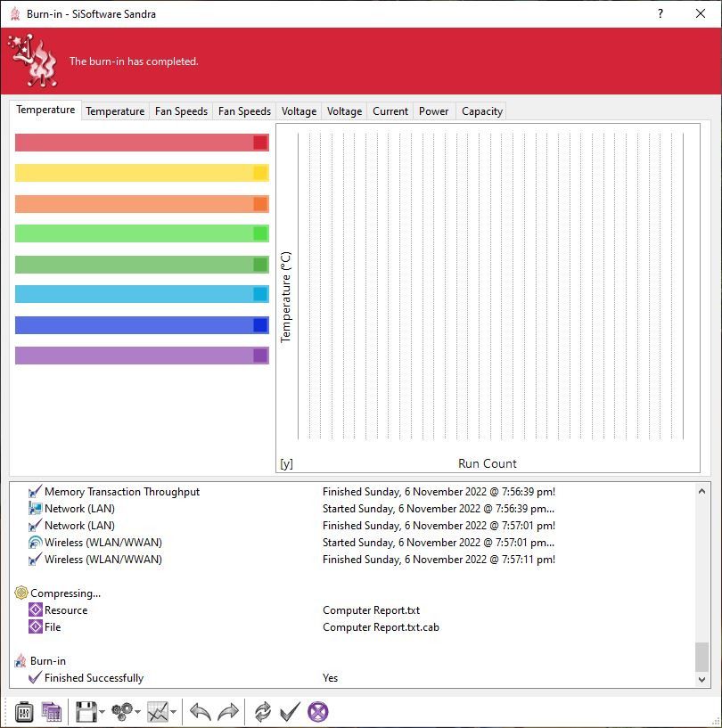This screenshot has height=728, width=722.
Task: Click the help question mark button
Action: coord(660,13)
